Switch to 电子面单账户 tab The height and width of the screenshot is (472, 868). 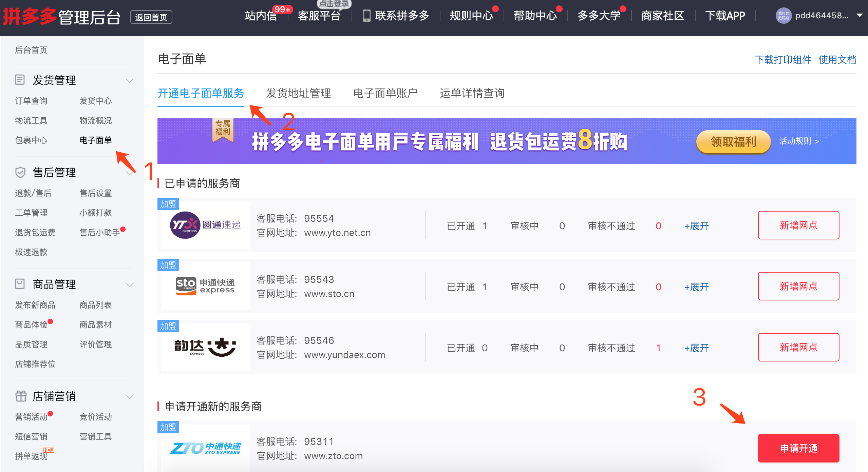pyautogui.click(x=385, y=93)
